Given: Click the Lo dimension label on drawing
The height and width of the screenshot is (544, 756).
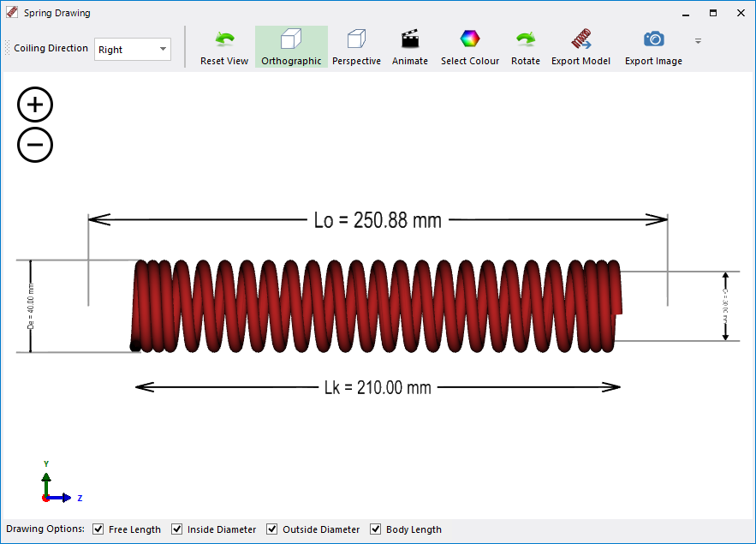Looking at the screenshot, I should (379, 220).
